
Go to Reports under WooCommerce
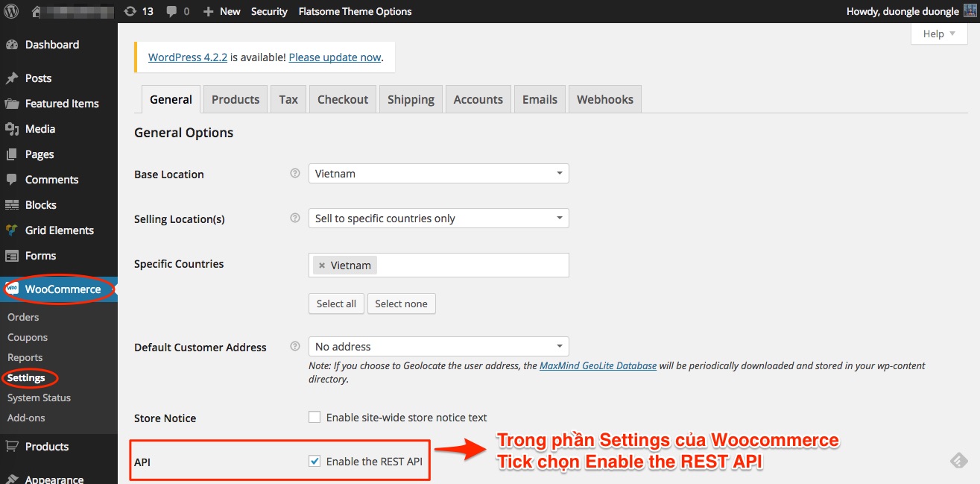coord(25,357)
